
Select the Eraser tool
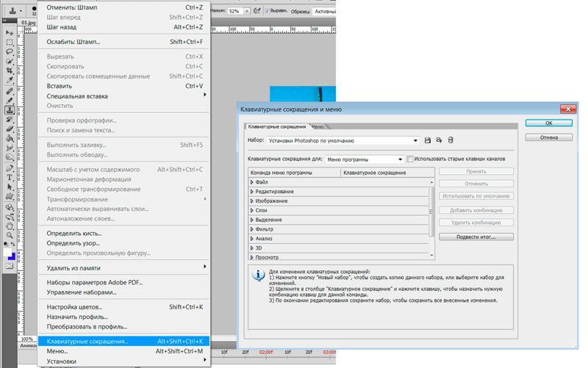click(x=10, y=129)
